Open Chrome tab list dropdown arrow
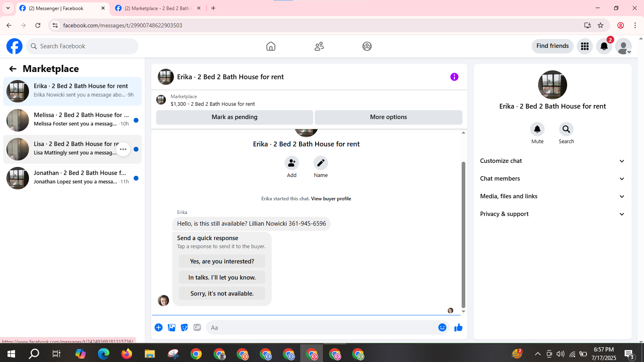 click(x=8, y=8)
